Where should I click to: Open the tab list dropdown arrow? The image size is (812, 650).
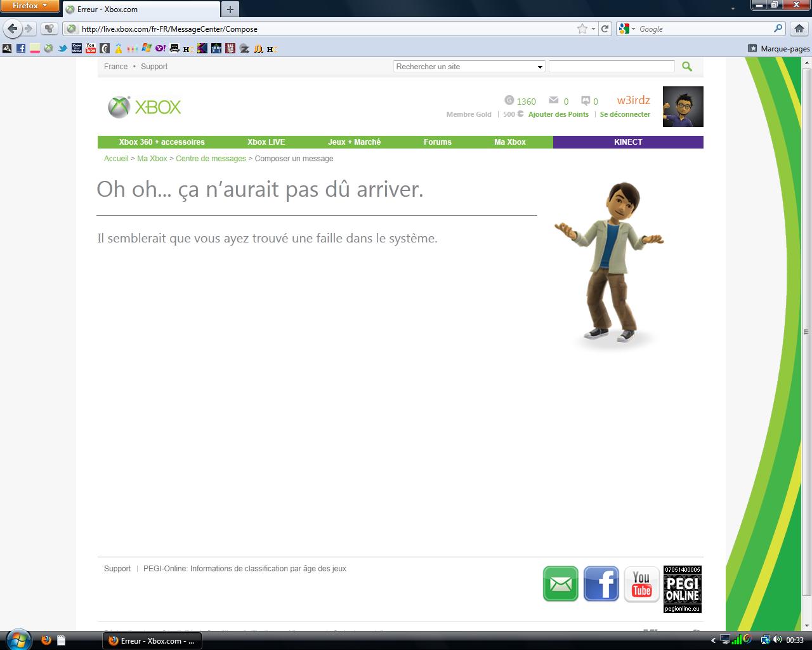click(x=733, y=9)
